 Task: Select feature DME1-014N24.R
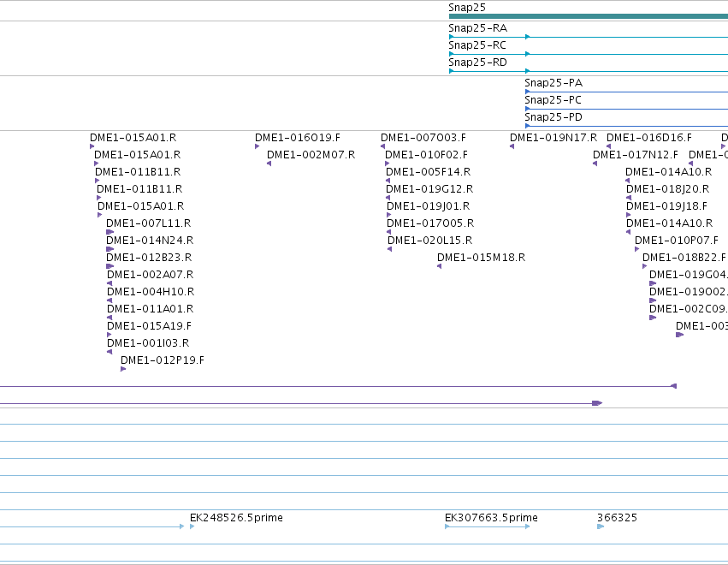(150, 241)
